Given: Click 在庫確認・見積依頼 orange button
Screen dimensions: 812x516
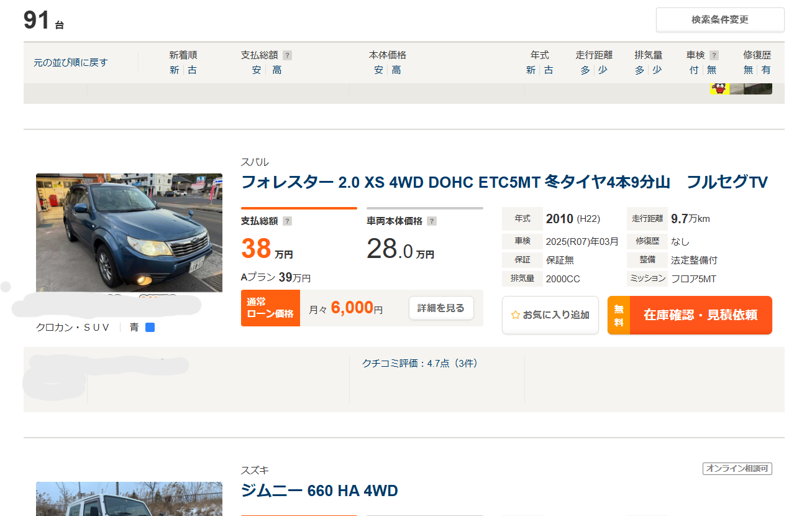Looking at the screenshot, I should [690, 315].
